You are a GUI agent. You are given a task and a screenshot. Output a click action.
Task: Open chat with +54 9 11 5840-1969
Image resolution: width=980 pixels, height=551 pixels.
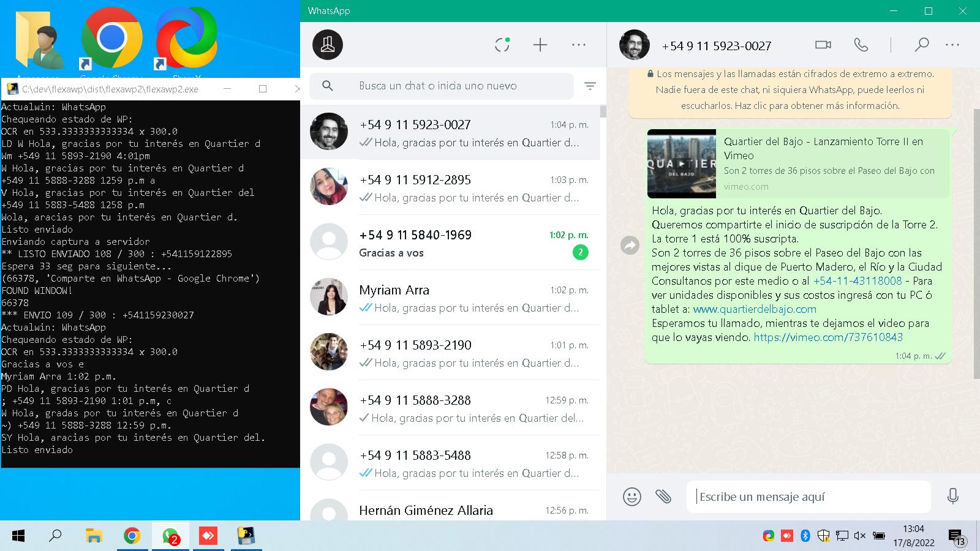click(450, 242)
